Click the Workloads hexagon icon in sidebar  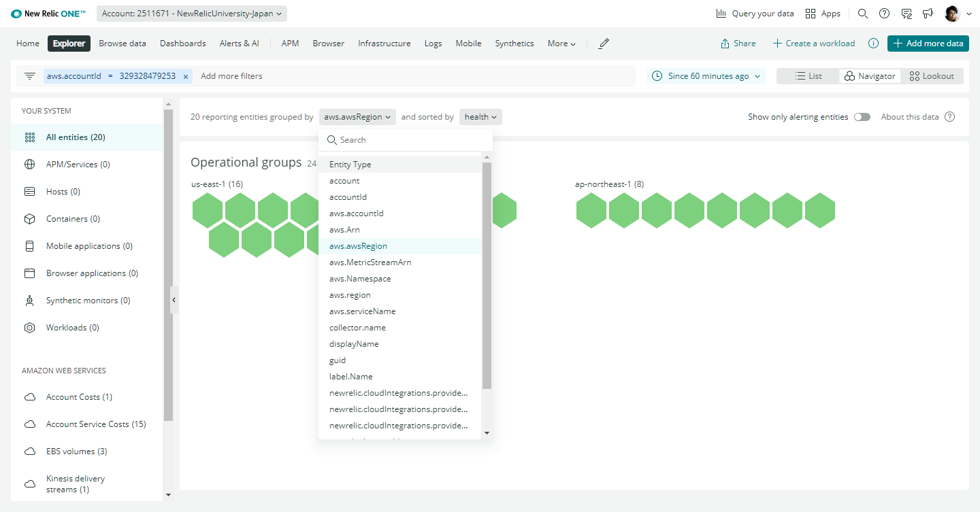click(29, 328)
